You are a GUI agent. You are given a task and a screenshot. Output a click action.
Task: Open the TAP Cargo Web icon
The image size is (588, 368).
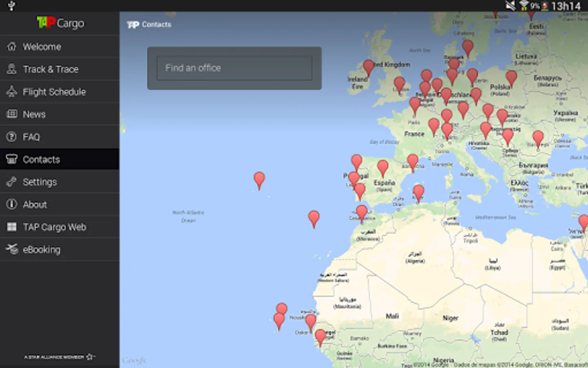tap(12, 227)
